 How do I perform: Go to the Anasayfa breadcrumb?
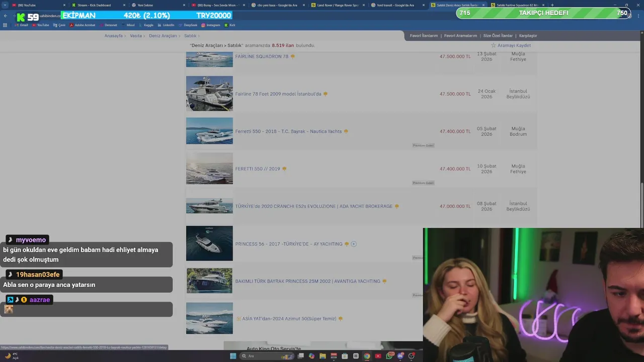[114, 36]
